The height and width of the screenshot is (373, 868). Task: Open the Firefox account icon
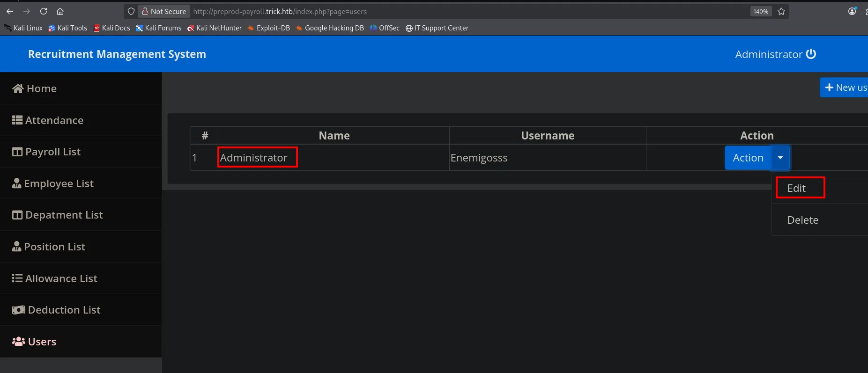point(852,11)
